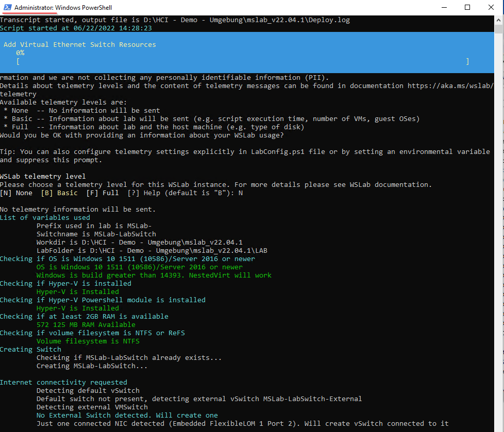The width and height of the screenshot is (504, 432).
Task: Click the 'Creating Switch' heading line
Action: [x=30, y=350]
